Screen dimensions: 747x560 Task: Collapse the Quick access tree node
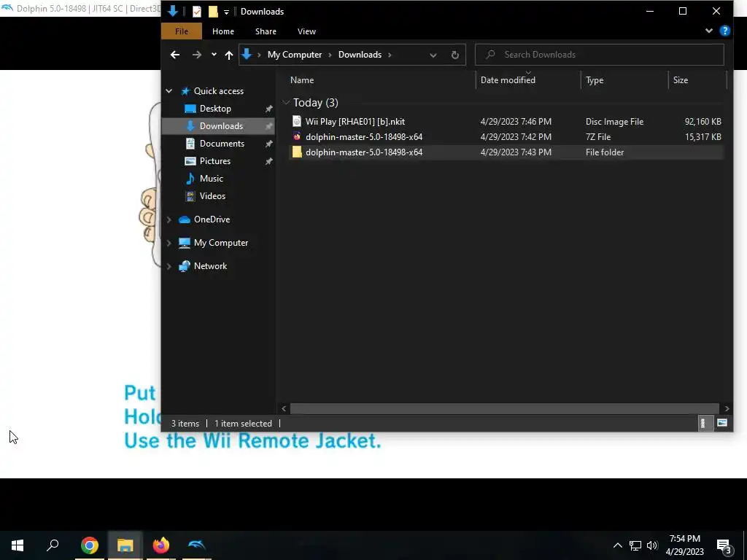click(169, 91)
